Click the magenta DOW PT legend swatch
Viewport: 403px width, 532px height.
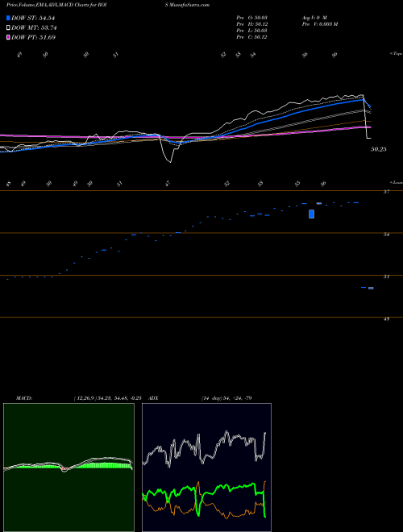[x=8, y=37]
